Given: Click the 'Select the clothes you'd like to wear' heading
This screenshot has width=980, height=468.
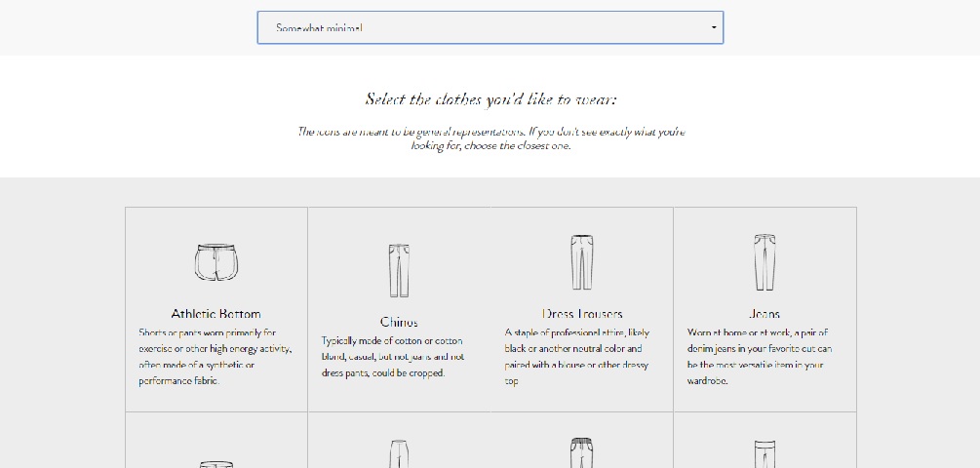Looking at the screenshot, I should [x=490, y=98].
